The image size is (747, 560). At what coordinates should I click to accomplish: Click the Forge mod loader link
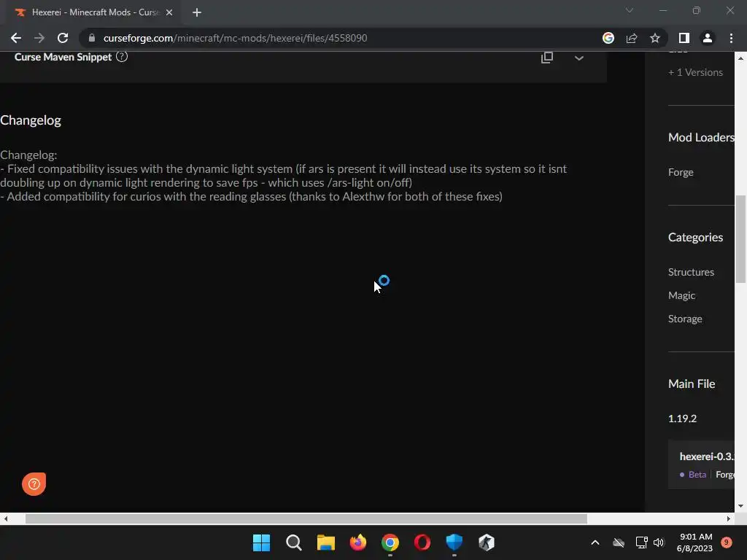click(681, 172)
